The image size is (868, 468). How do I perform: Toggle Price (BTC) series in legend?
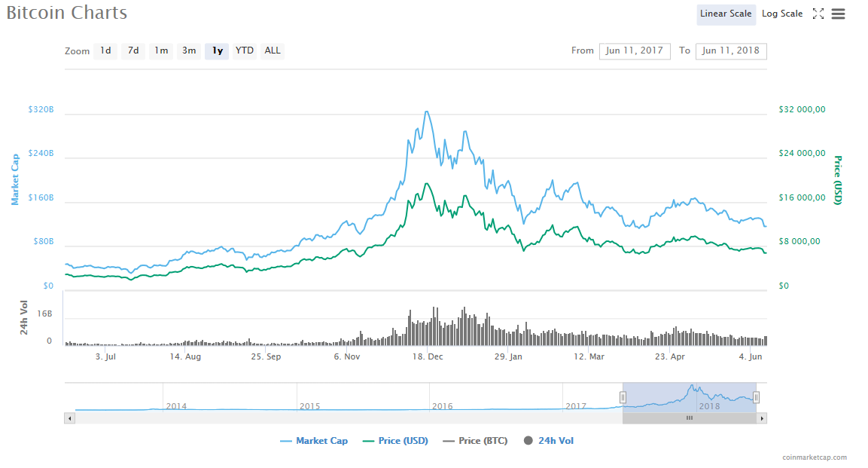coord(475,441)
